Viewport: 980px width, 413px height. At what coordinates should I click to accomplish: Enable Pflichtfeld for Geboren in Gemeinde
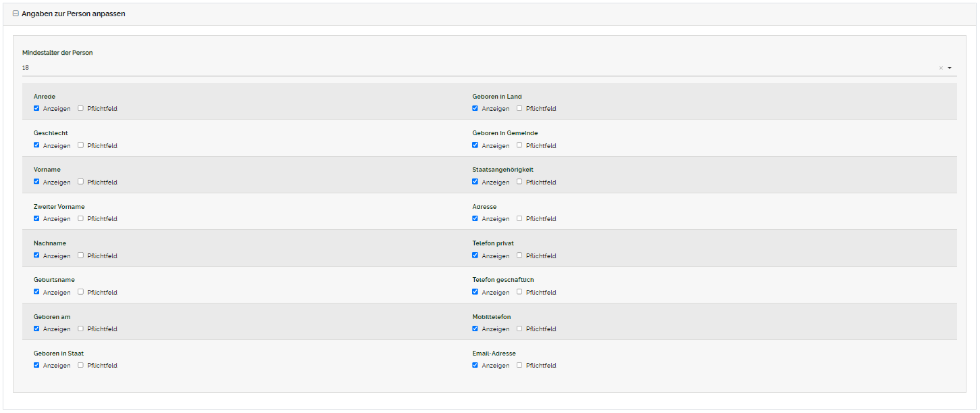coord(519,145)
